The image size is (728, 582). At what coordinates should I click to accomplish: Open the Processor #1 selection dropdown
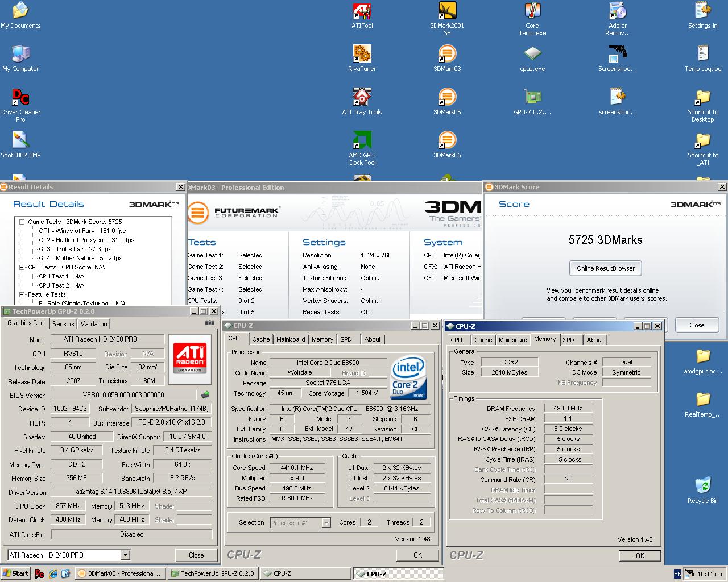tap(326, 522)
